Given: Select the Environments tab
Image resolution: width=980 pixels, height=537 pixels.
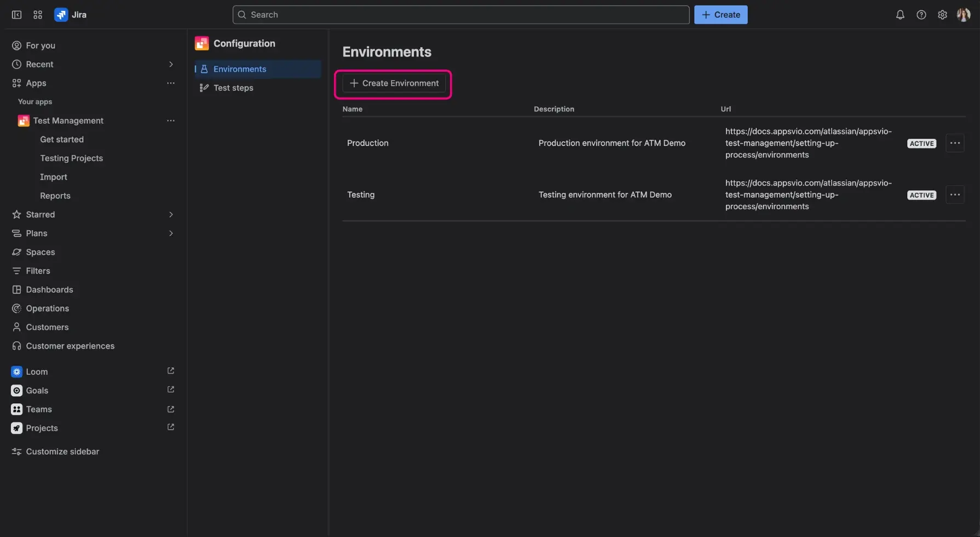Looking at the screenshot, I should pyautogui.click(x=258, y=69).
